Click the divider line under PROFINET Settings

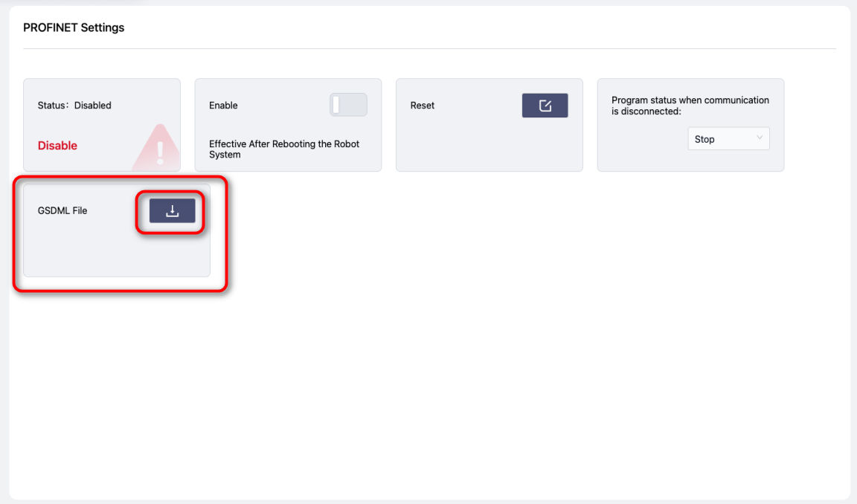(x=429, y=49)
